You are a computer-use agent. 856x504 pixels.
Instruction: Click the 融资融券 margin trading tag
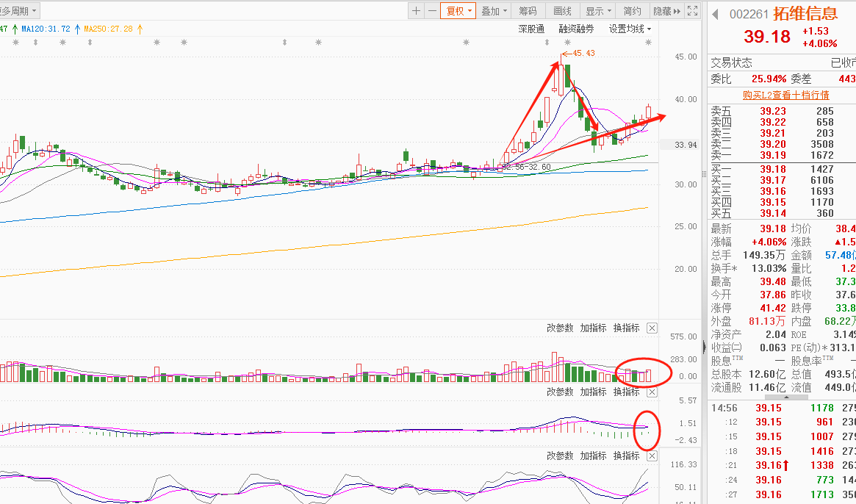pos(577,29)
